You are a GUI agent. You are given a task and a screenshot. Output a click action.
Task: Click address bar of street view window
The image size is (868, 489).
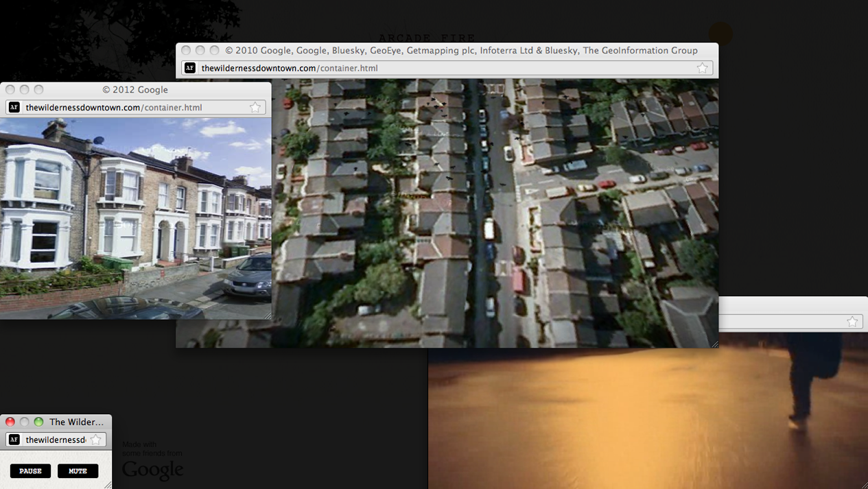[x=135, y=107]
